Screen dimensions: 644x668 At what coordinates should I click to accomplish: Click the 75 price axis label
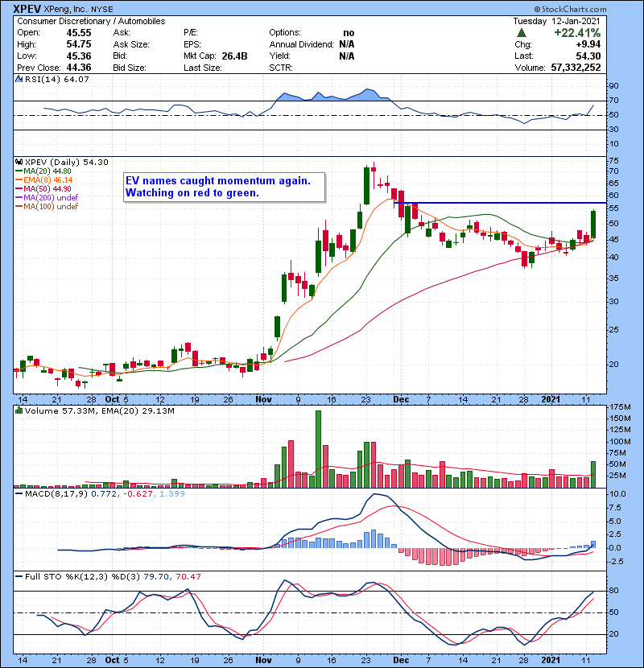[x=614, y=161]
